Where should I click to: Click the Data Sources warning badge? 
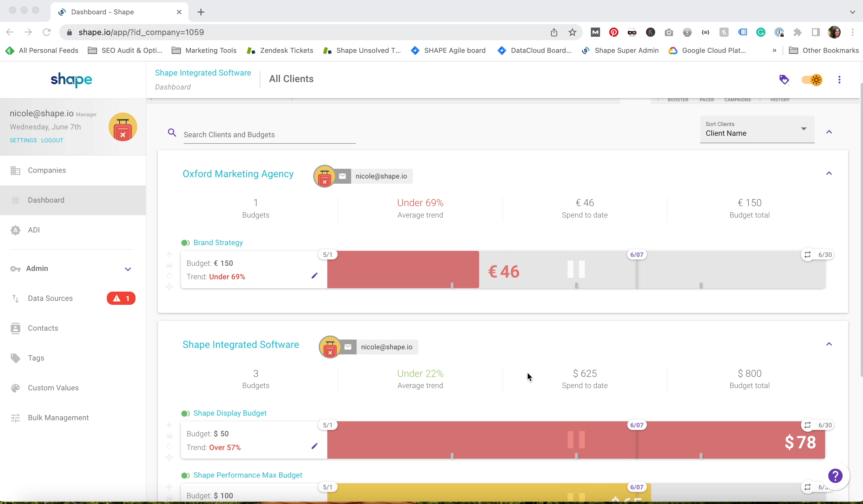pos(121,298)
